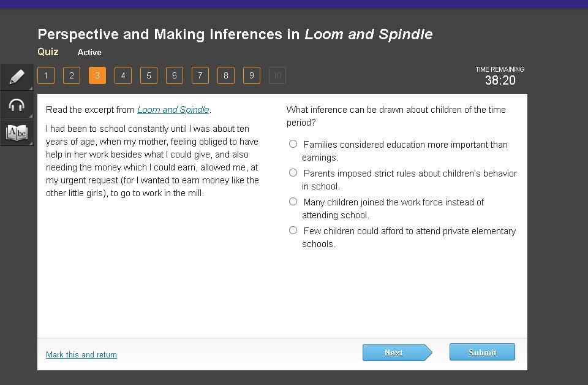Open question 4
The image size is (588, 385).
coord(123,75)
